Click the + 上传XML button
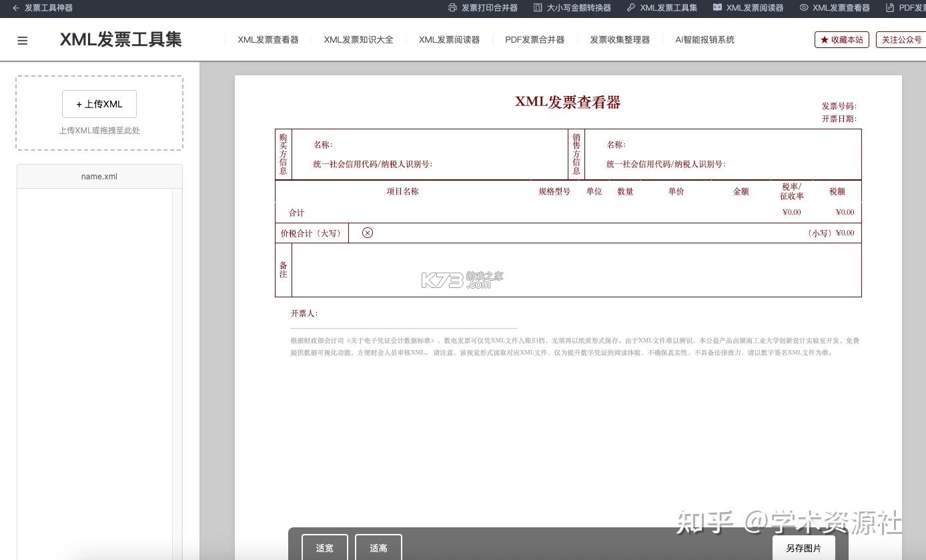Viewport: 926px width, 560px height. coord(99,104)
